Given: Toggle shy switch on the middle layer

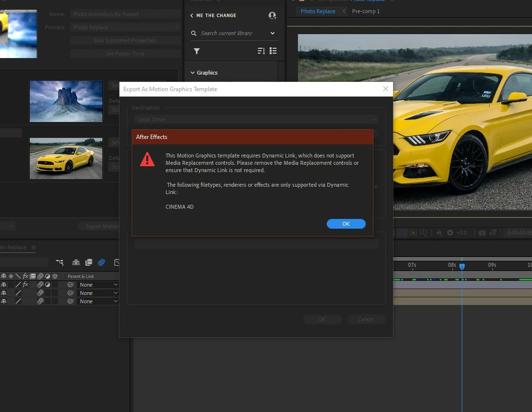Looking at the screenshot, I should pos(4,293).
